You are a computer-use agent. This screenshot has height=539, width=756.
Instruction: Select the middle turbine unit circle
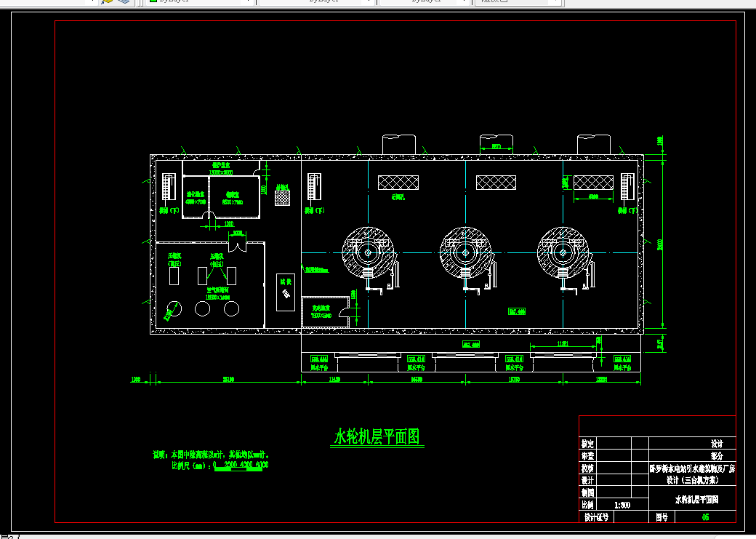point(466,253)
